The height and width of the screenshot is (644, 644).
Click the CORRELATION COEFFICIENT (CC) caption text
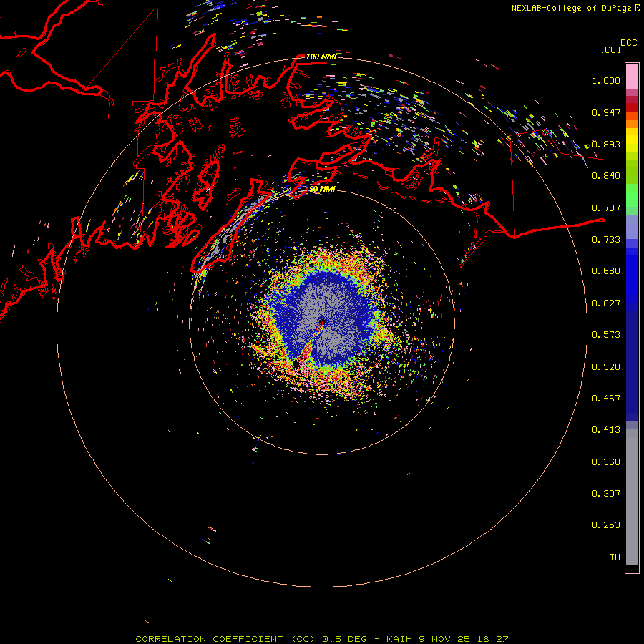click(225, 639)
